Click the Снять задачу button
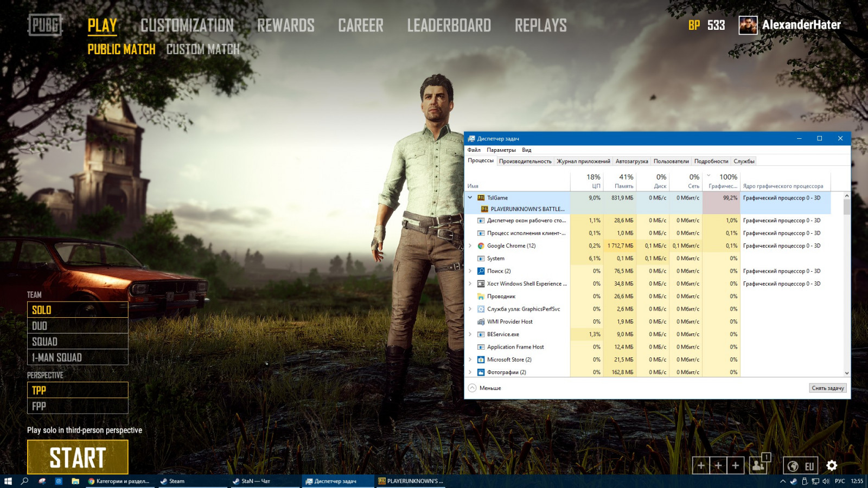 pos(828,388)
